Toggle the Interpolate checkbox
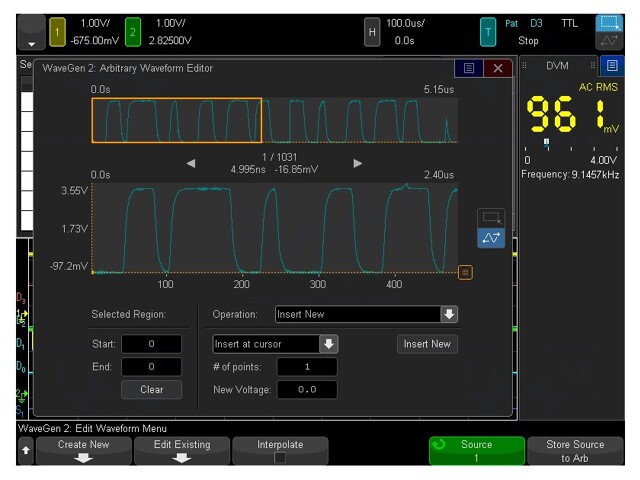Viewport: 640px width, 480px height. click(x=280, y=458)
